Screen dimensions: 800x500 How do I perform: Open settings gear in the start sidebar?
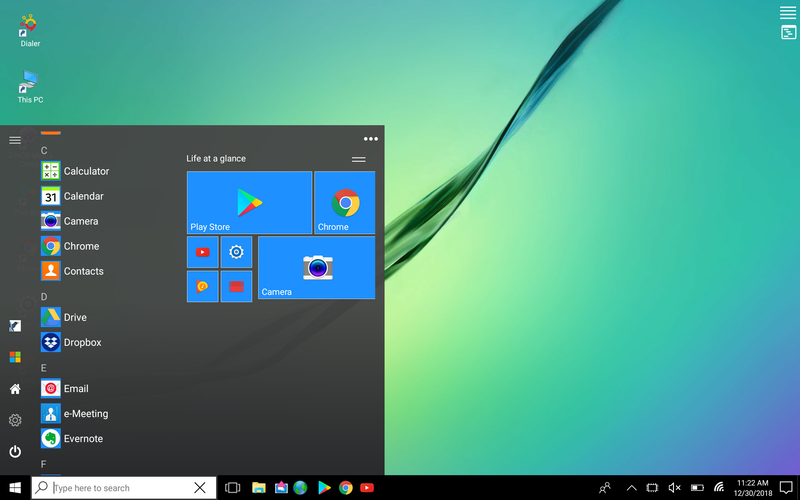(x=15, y=420)
